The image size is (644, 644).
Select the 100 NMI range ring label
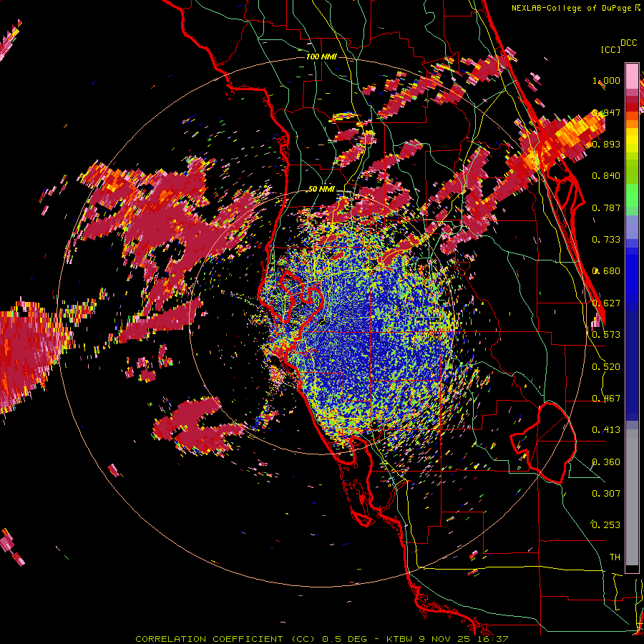pos(321,57)
